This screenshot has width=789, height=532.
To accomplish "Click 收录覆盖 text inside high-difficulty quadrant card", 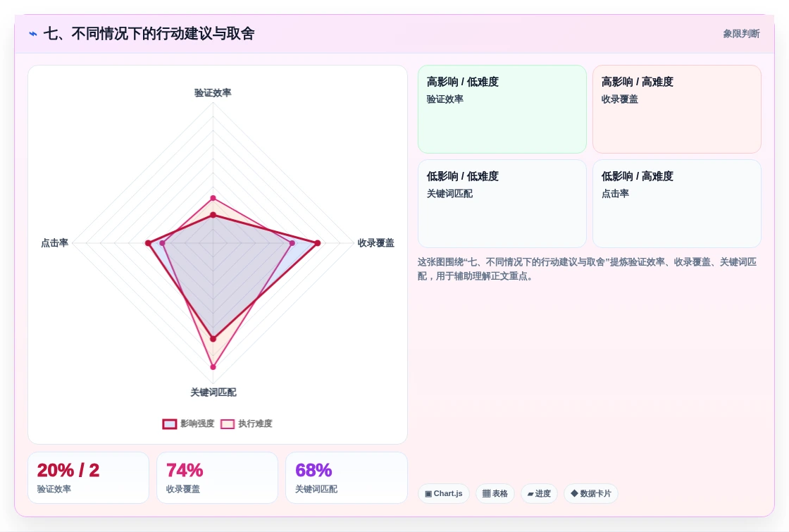I will pos(619,99).
